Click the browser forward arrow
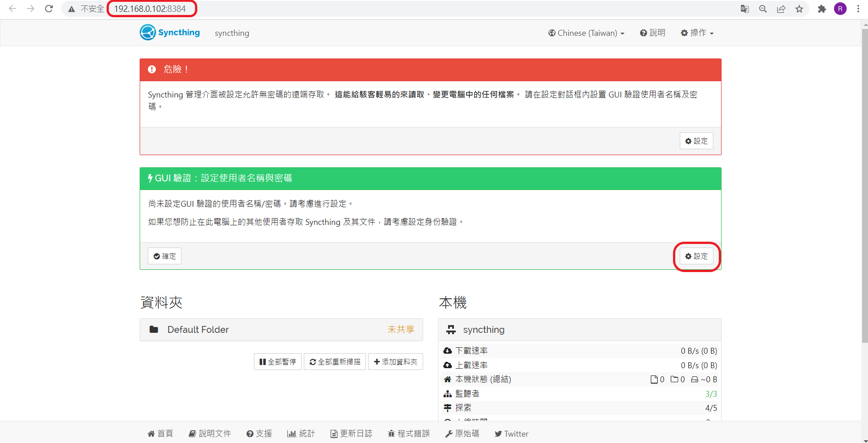The width and height of the screenshot is (868, 443). tap(30, 9)
